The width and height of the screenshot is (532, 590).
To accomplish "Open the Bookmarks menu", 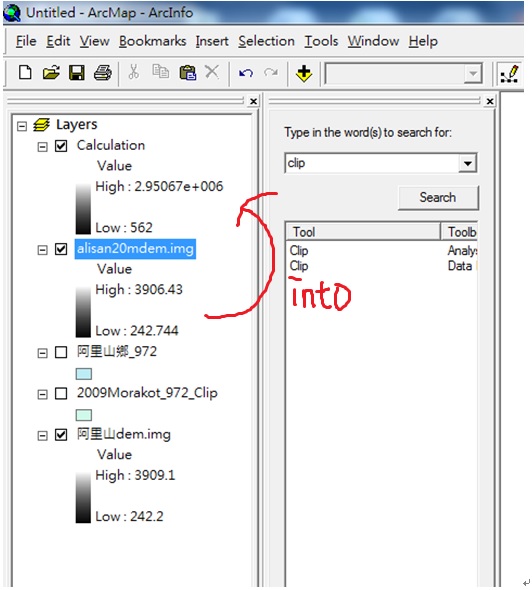I will (152, 41).
